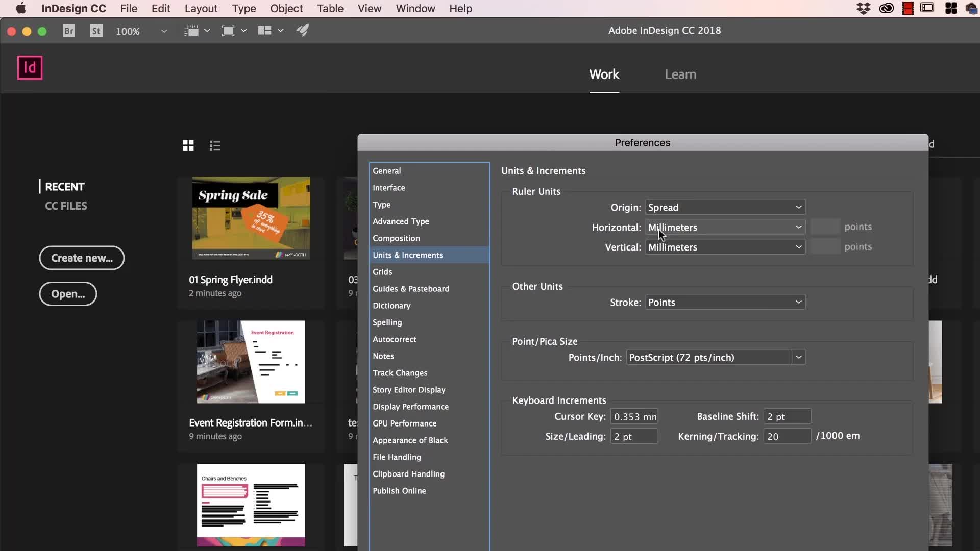Open the Type menu
The image size is (980, 551).
(x=244, y=8)
